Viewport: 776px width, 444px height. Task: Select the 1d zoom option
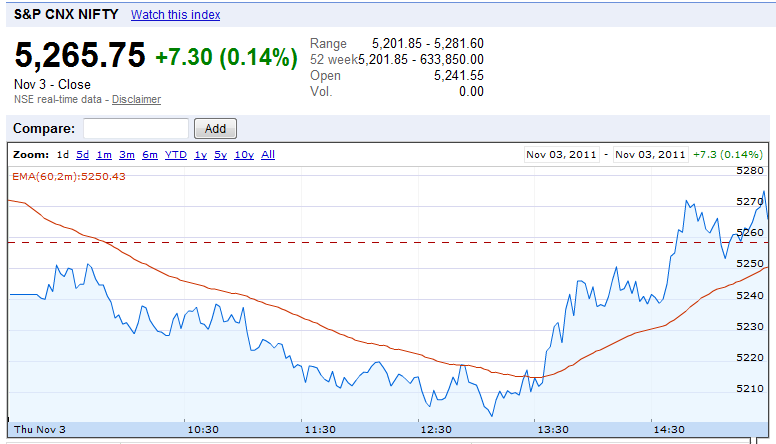click(63, 154)
